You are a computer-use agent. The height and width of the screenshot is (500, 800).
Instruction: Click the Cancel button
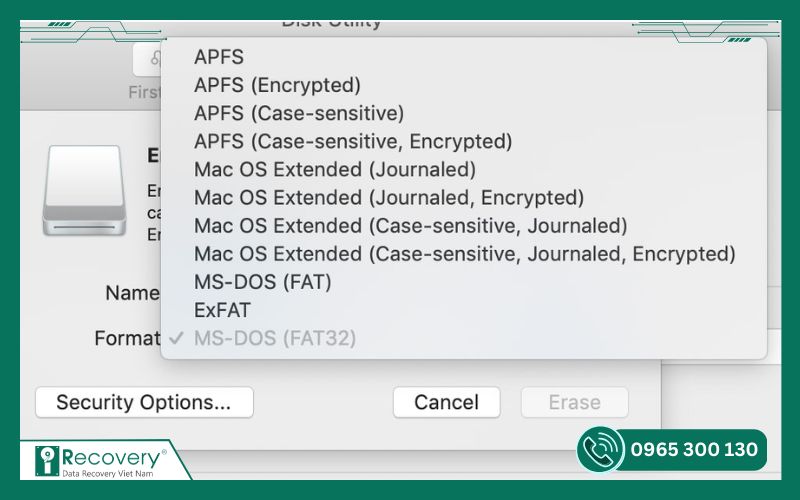tap(446, 402)
